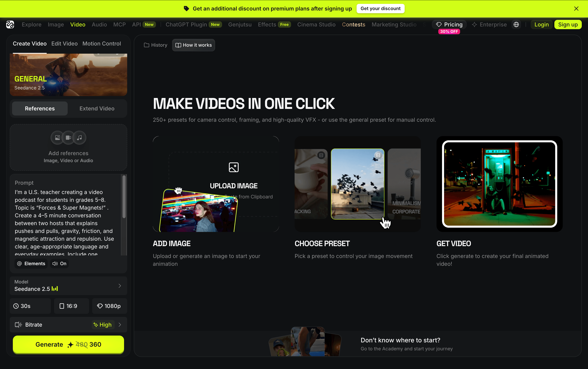
Task: Open the Audio menu item
Action: click(99, 24)
